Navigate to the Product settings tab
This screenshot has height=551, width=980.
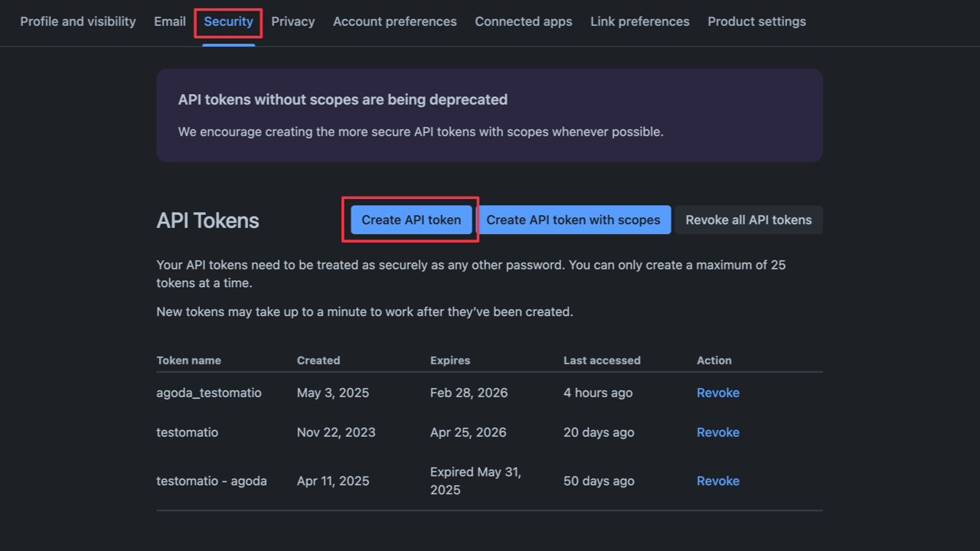756,21
